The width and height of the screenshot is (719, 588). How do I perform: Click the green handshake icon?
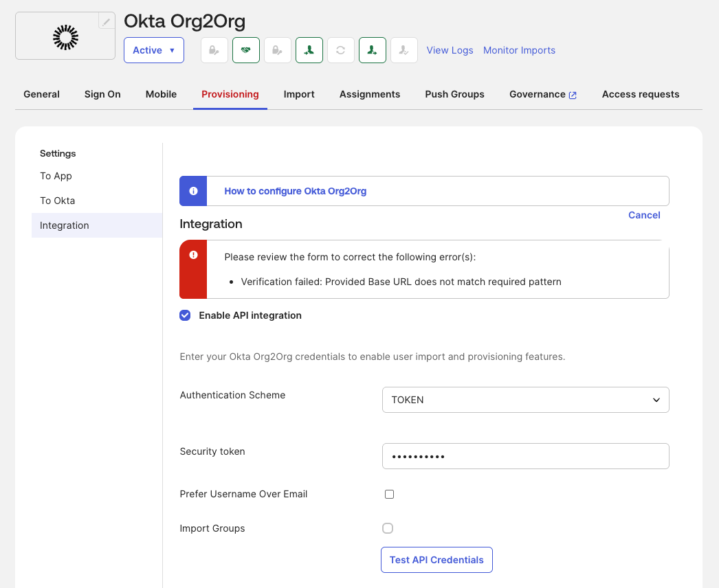point(246,50)
